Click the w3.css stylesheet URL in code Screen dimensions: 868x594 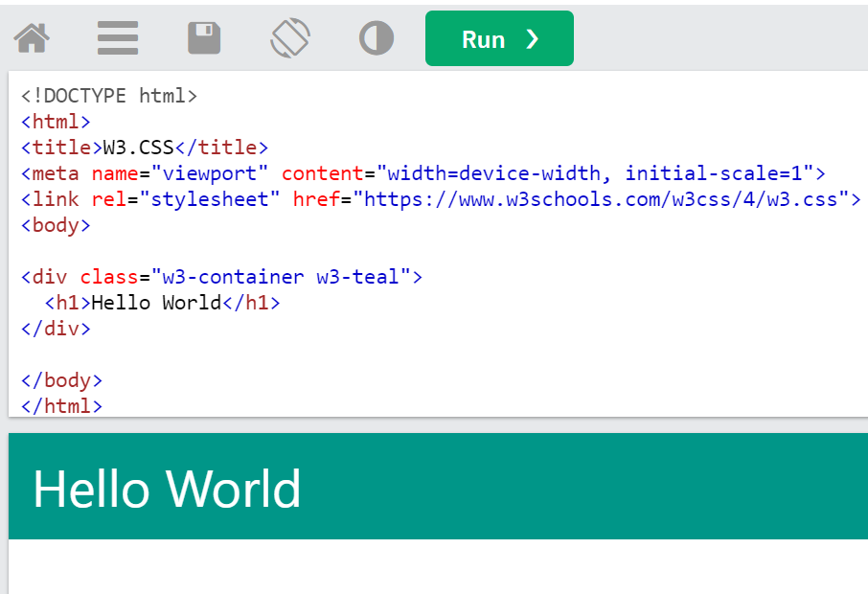click(601, 199)
